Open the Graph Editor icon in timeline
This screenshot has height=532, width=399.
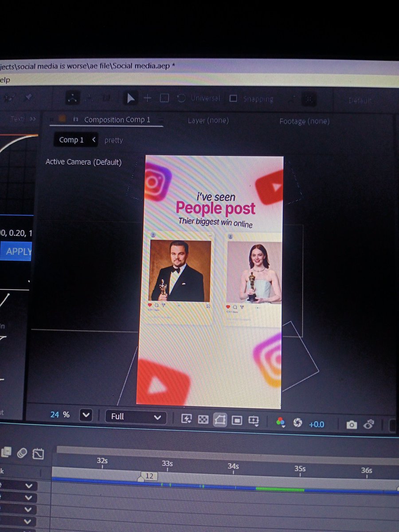coord(39,454)
